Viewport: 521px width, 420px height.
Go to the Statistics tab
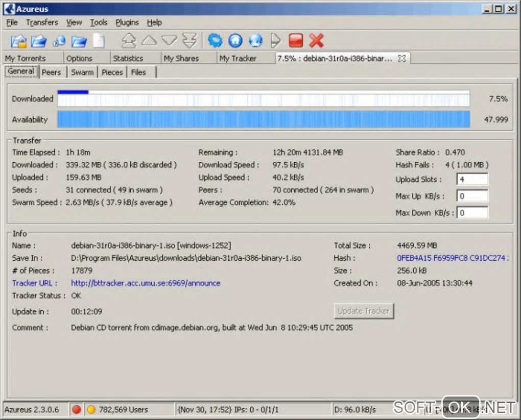pyautogui.click(x=128, y=58)
